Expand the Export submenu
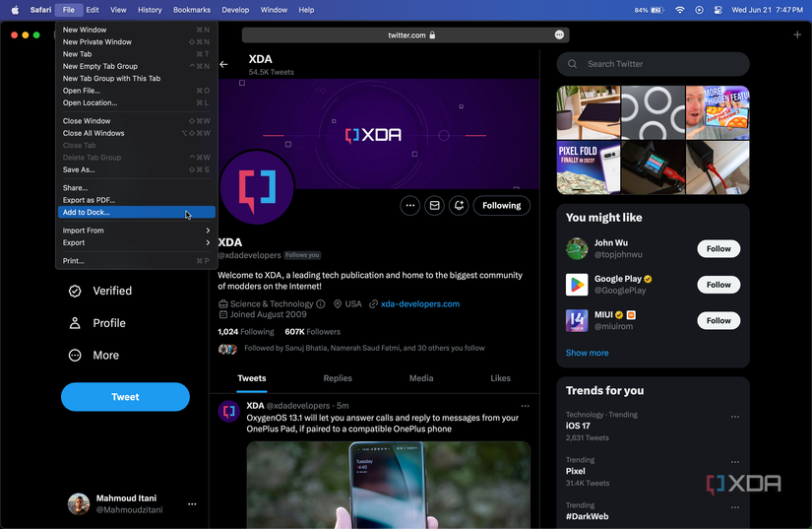The height and width of the screenshot is (529, 812). click(x=136, y=242)
